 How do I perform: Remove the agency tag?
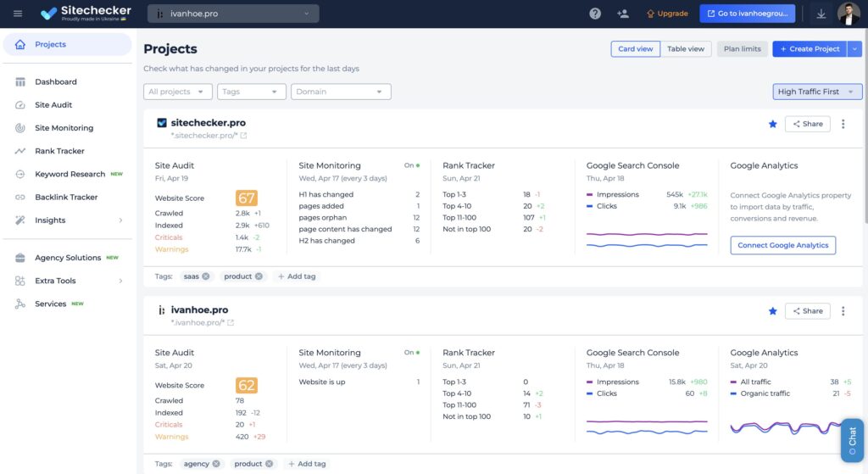pos(216,464)
